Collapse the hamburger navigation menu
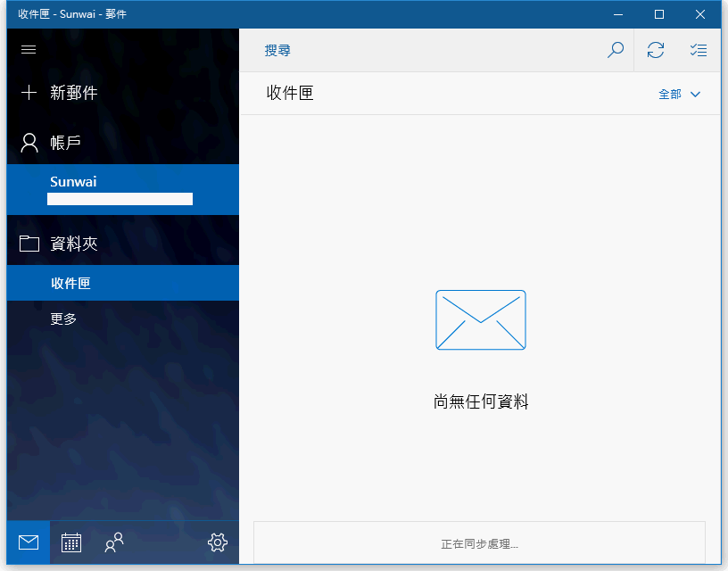The height and width of the screenshot is (571, 728). [29, 50]
